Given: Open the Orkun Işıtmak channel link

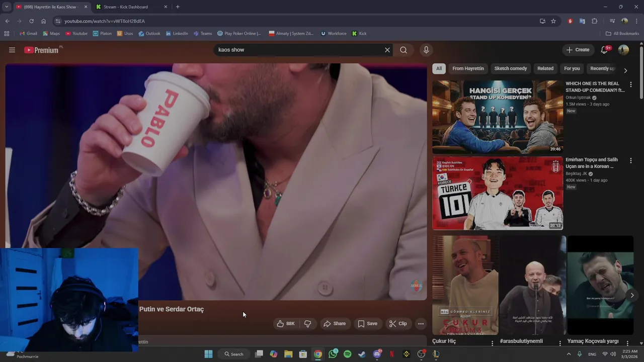Looking at the screenshot, I should click(x=578, y=98).
